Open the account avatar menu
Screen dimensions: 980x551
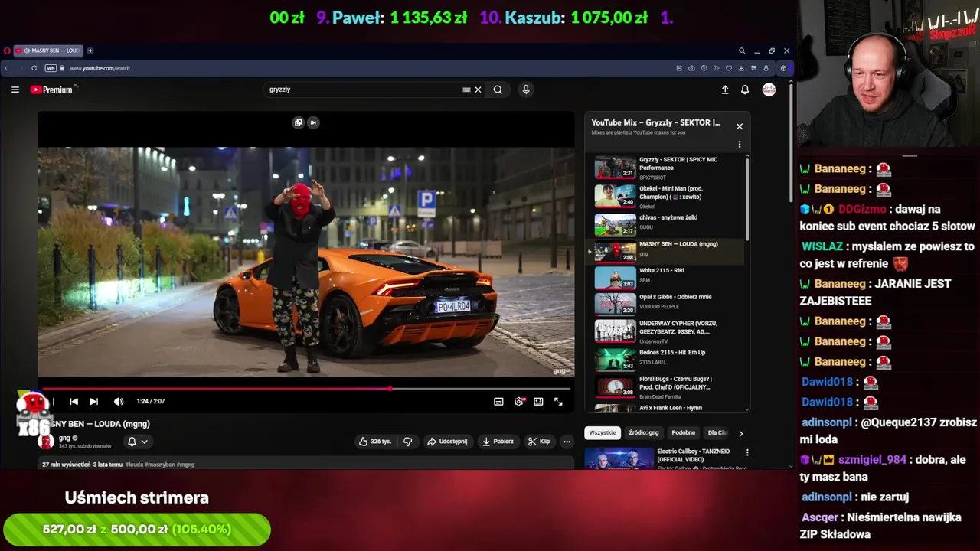(769, 90)
